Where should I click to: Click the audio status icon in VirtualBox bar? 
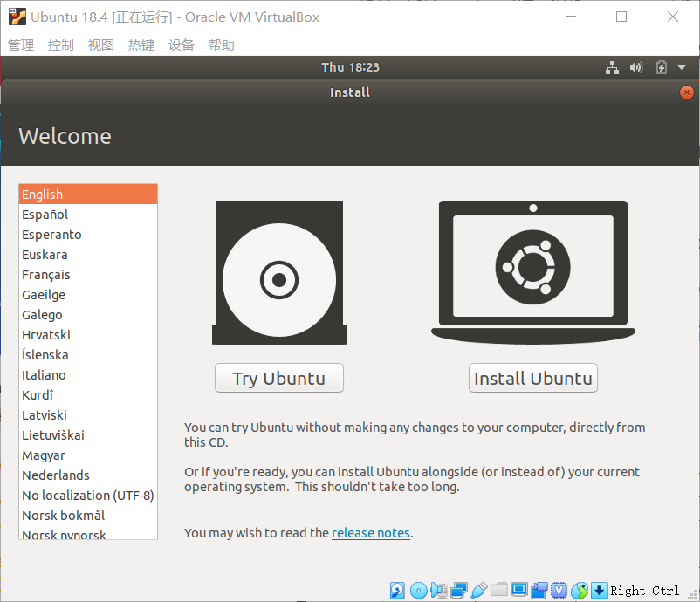439,591
